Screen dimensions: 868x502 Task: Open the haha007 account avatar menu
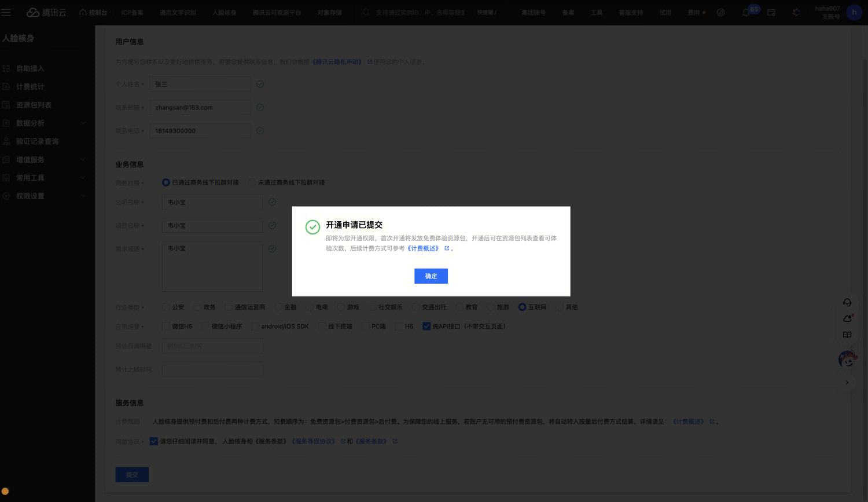[854, 12]
